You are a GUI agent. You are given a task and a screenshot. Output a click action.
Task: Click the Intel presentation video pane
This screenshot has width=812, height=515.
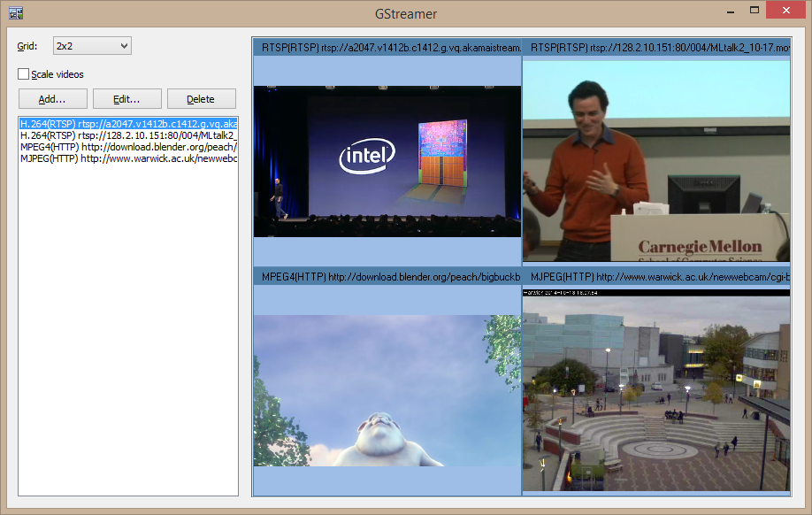(x=387, y=161)
